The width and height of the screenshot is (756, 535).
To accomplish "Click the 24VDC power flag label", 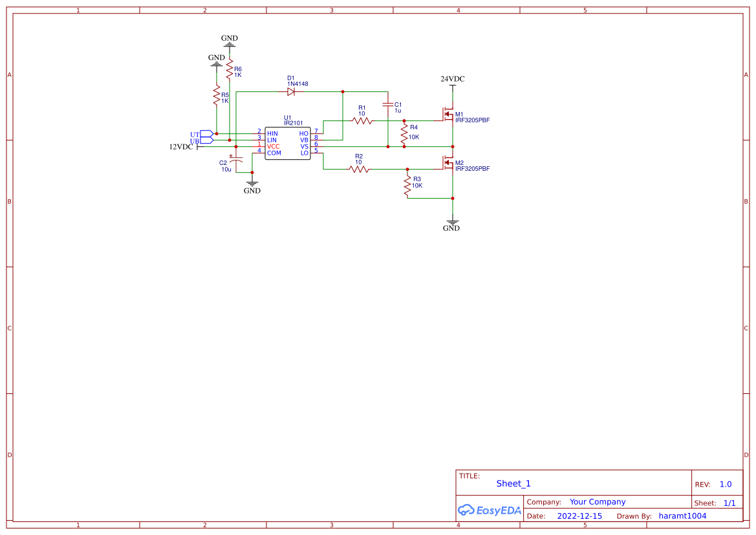I will pyautogui.click(x=451, y=79).
